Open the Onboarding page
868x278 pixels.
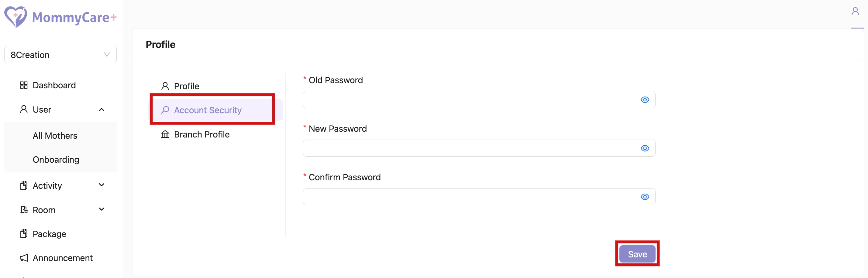click(x=56, y=160)
